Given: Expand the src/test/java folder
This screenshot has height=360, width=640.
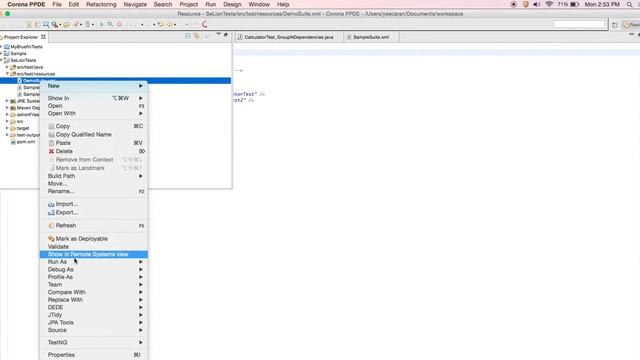Looking at the screenshot, I should coord(7,67).
